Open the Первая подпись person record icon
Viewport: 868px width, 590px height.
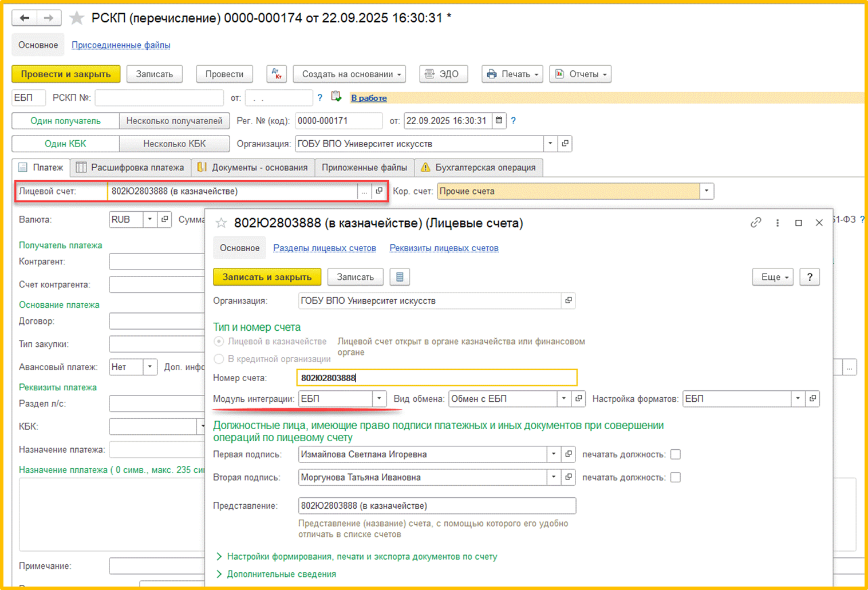point(569,454)
